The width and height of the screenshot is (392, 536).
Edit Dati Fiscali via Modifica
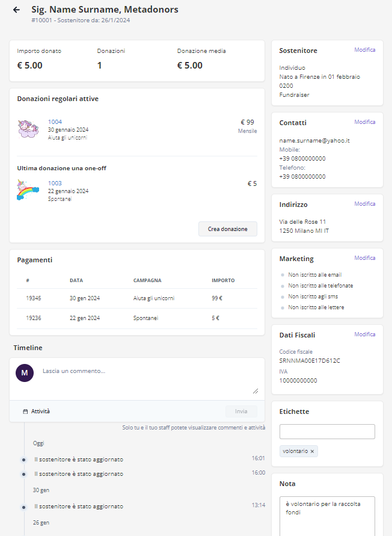(x=364, y=334)
